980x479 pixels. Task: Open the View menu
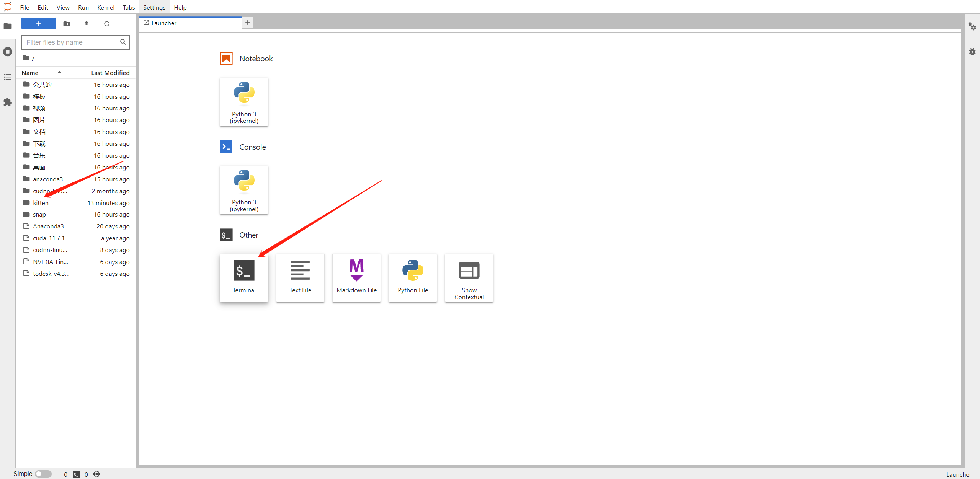coord(63,7)
